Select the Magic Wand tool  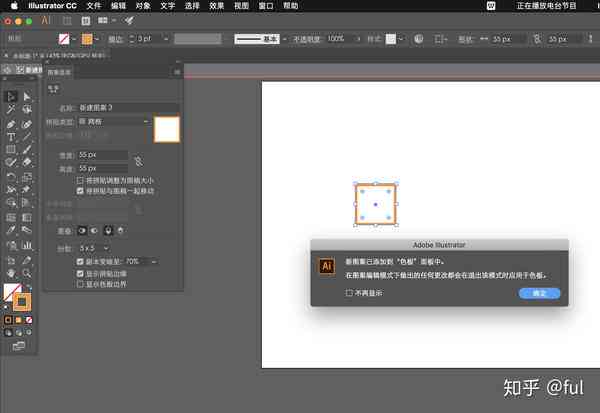[x=11, y=110]
